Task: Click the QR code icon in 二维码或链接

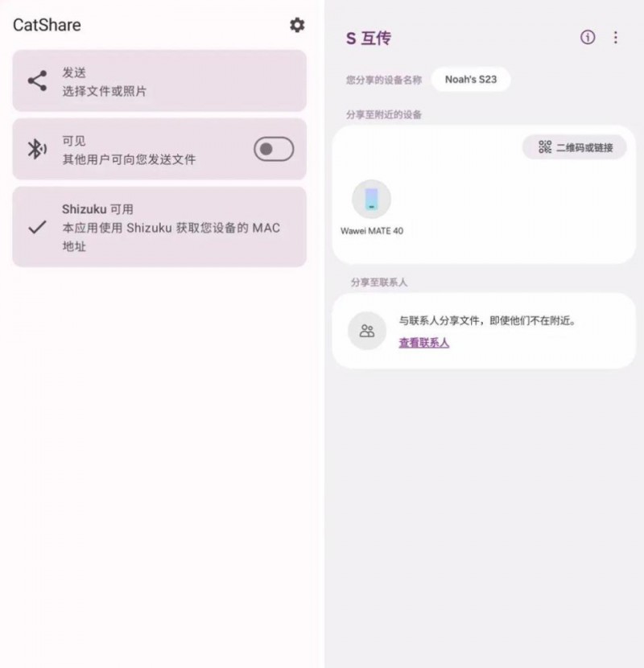Action: point(545,147)
